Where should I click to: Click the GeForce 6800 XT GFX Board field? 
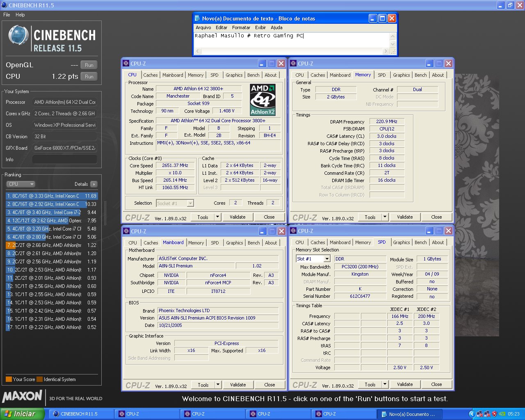click(x=65, y=148)
